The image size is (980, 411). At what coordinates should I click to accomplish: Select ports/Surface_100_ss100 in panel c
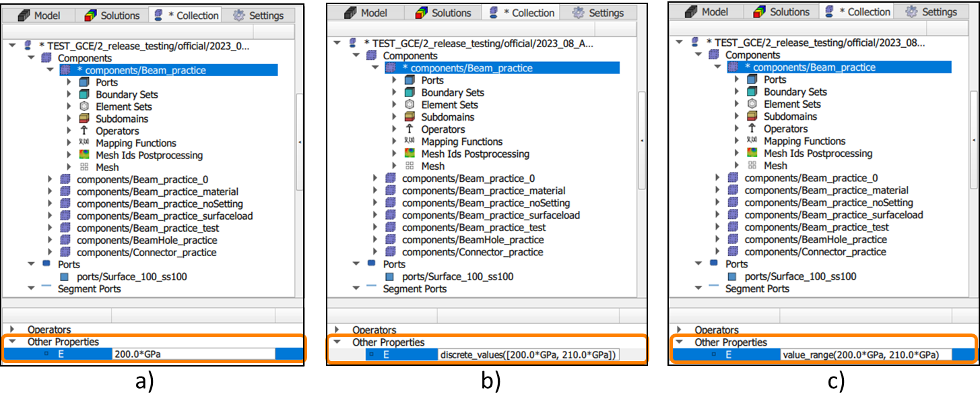[x=800, y=276]
